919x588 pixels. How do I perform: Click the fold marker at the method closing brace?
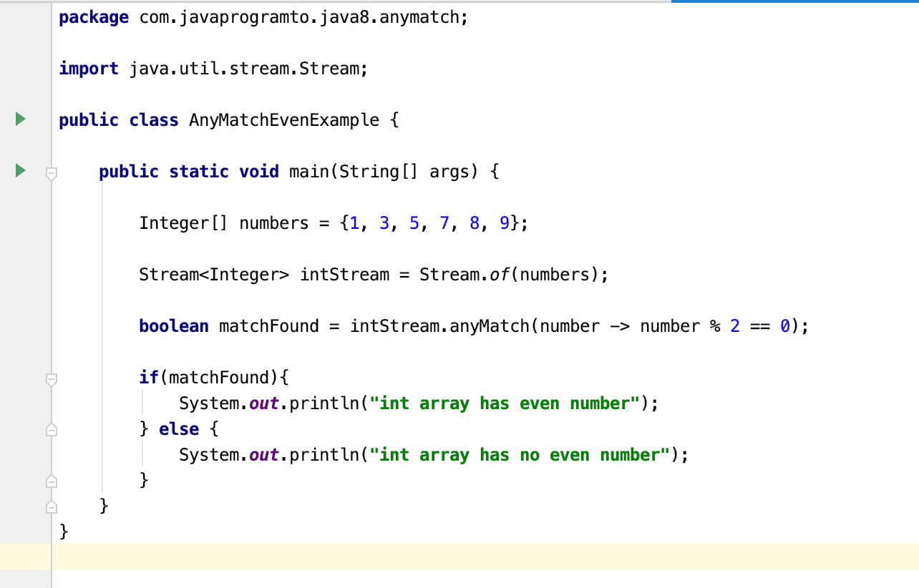[x=50, y=481]
